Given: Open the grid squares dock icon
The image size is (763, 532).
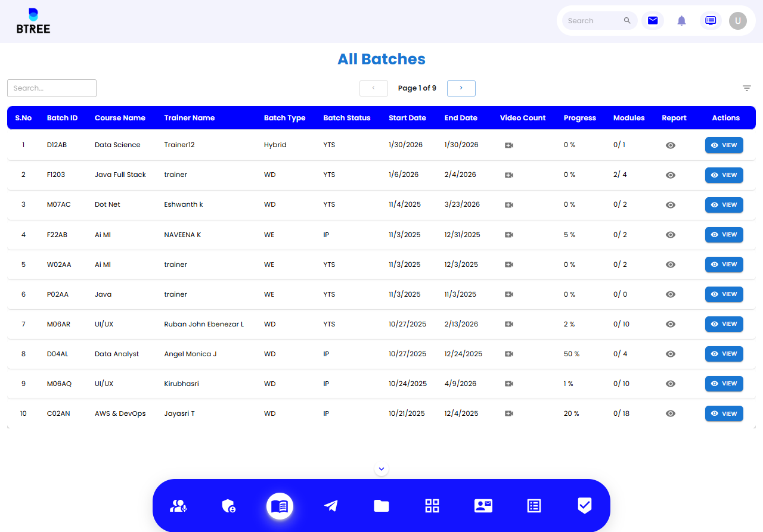Looking at the screenshot, I should 432,506.
